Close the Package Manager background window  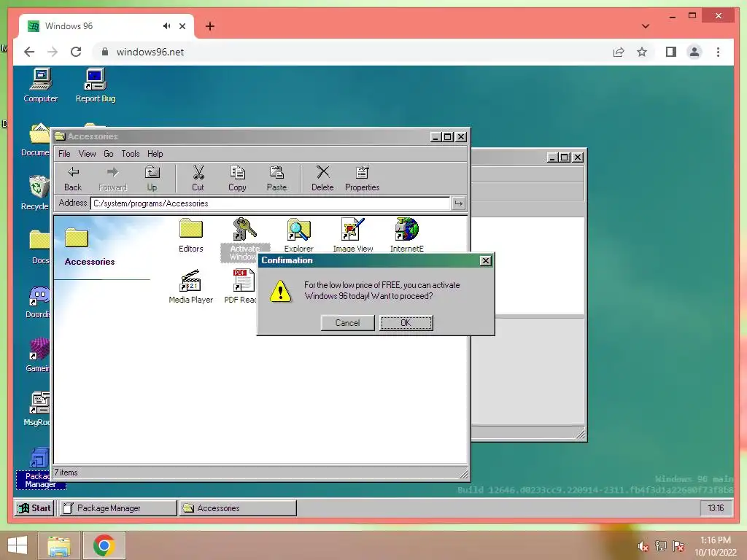(578, 157)
